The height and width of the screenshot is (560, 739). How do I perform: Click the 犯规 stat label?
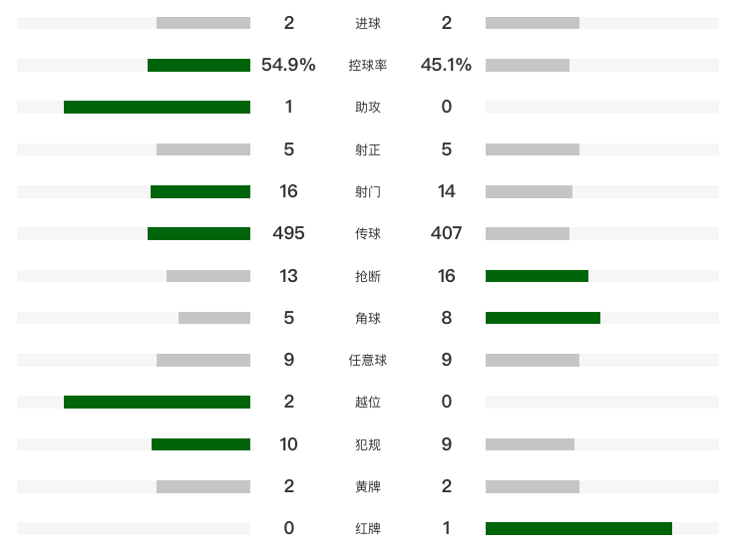pyautogui.click(x=368, y=444)
